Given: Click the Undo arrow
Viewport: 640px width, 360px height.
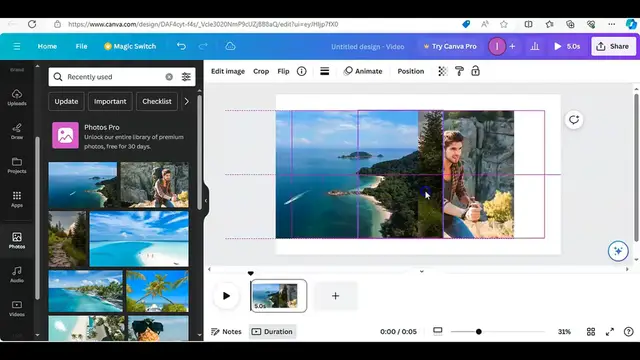Looking at the screenshot, I should point(181,46).
